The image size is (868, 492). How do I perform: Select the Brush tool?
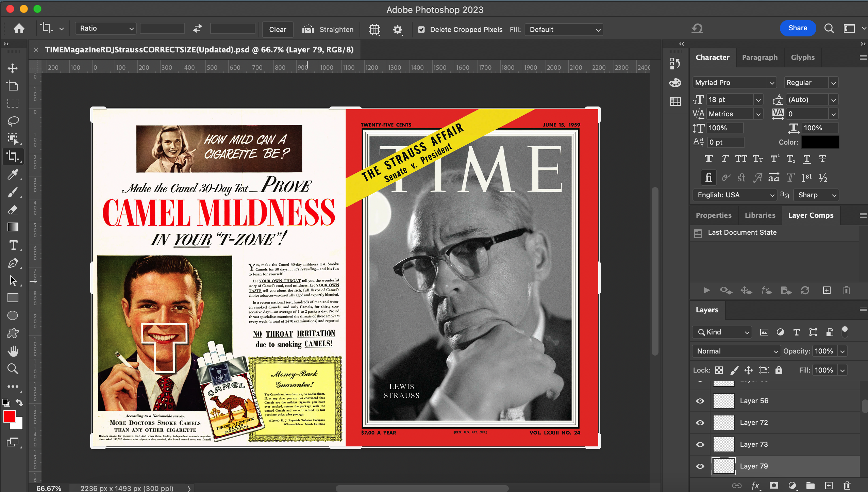[13, 192]
